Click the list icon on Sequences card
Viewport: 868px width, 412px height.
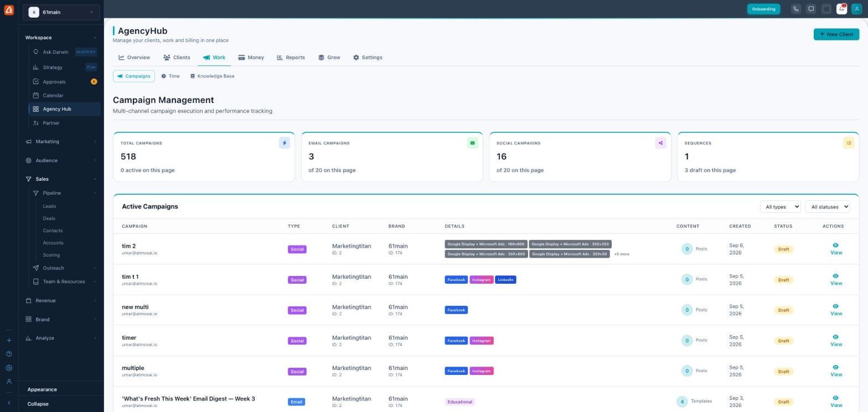(849, 143)
